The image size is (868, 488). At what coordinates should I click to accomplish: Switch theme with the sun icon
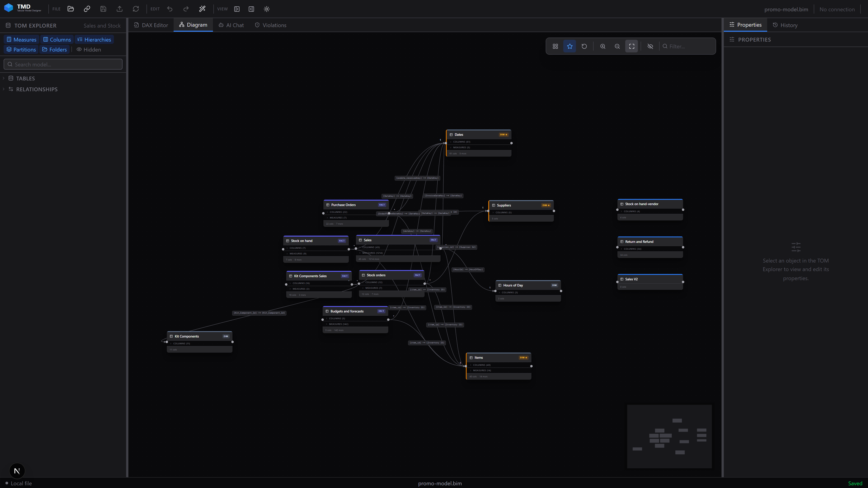tap(267, 9)
